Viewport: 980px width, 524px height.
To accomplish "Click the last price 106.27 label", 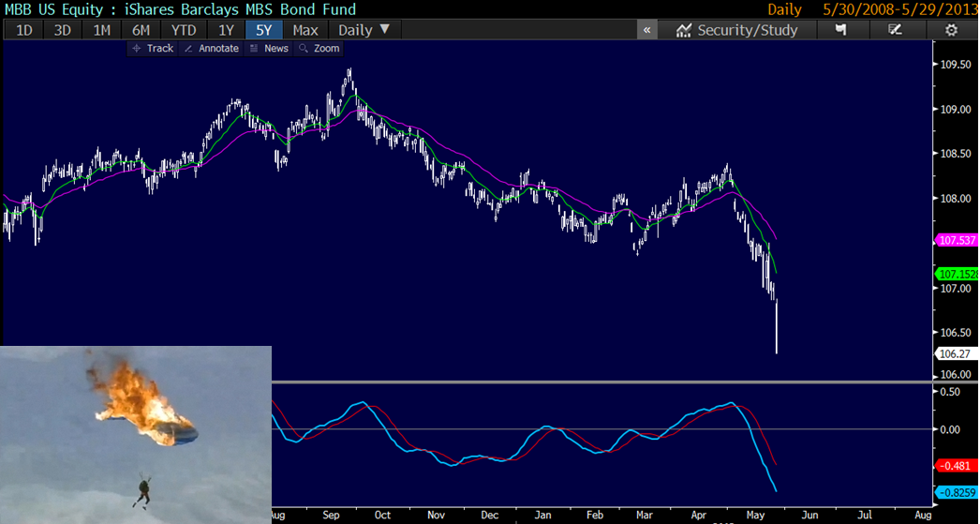I will coord(957,354).
